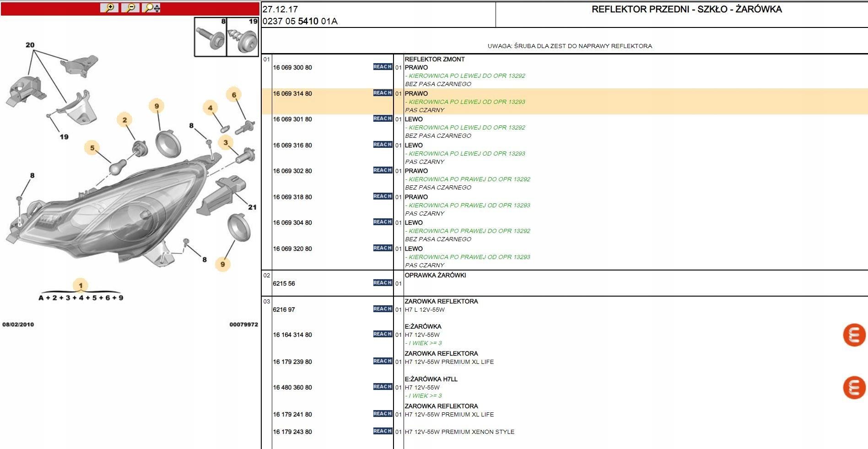Screen dimensions: 868x449
Task: Select part number 6216 97
Action: point(284,310)
